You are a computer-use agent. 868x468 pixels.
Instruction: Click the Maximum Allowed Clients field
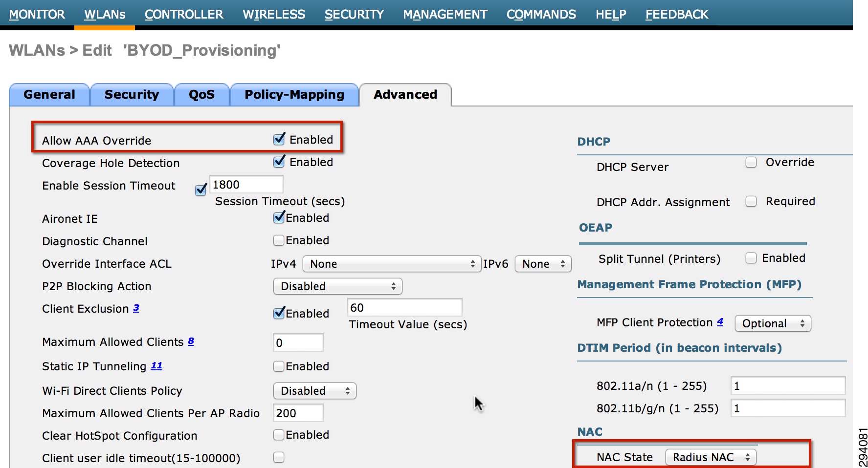coord(298,343)
